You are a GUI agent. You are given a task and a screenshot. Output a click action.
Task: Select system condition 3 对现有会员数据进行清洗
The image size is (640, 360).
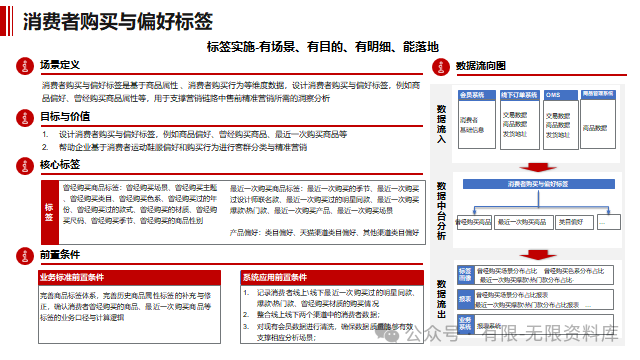tap(329, 332)
